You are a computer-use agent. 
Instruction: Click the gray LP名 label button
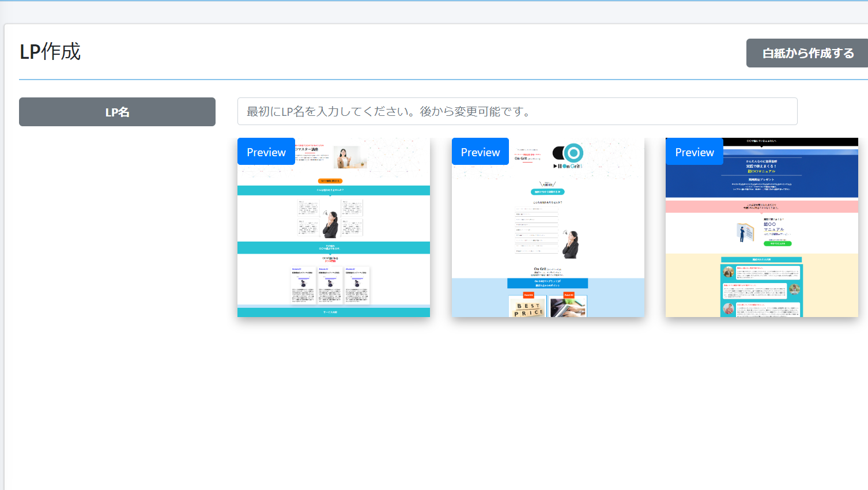tap(117, 112)
